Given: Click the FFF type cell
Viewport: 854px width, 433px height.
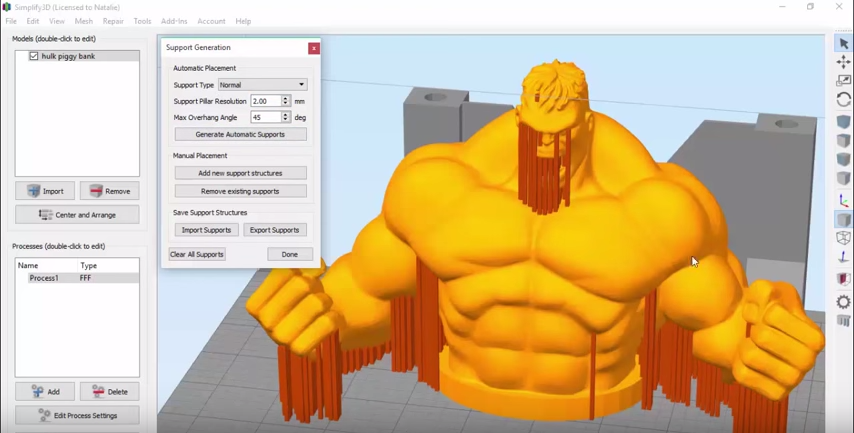Looking at the screenshot, I should (86, 278).
